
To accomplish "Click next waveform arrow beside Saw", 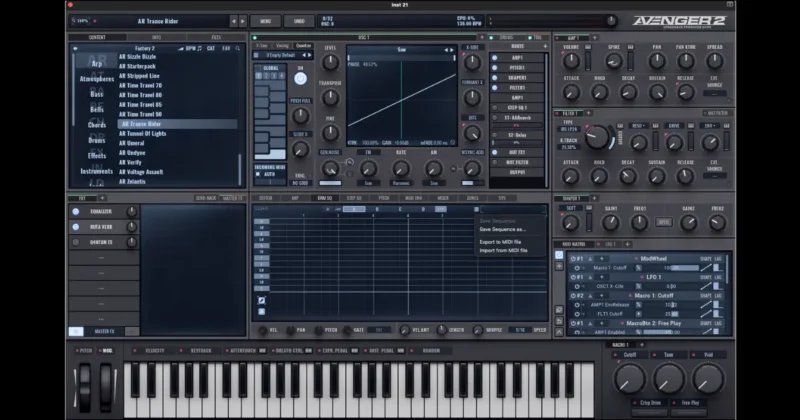I will tap(452, 50).
